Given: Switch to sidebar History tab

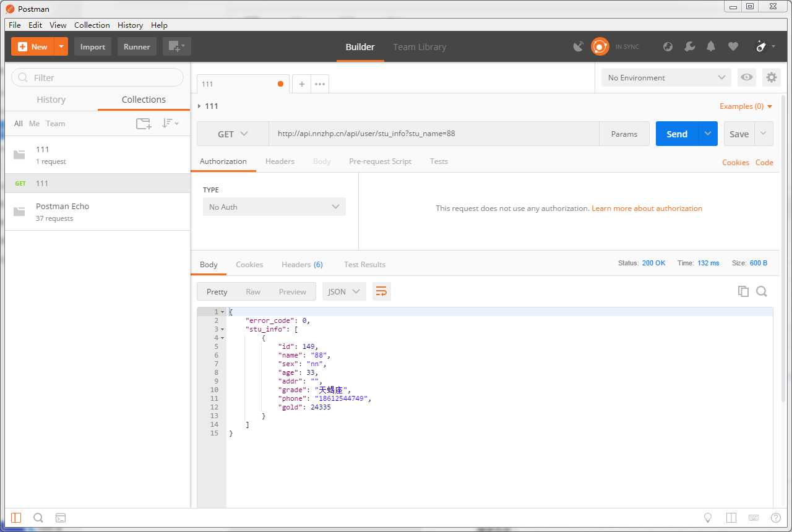Looking at the screenshot, I should pyautogui.click(x=51, y=100).
